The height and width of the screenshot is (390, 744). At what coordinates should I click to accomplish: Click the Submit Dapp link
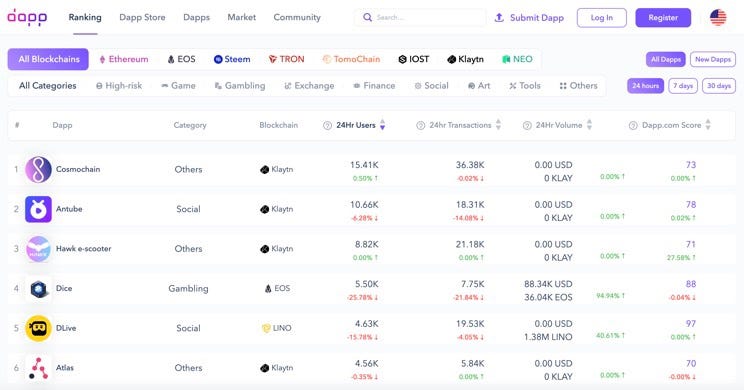point(537,18)
